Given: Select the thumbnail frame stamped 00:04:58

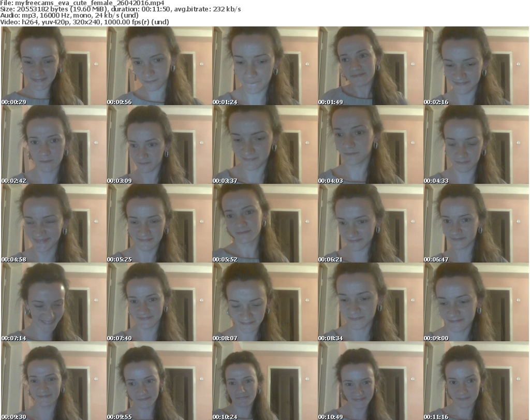Looking at the screenshot, I should [54, 223].
